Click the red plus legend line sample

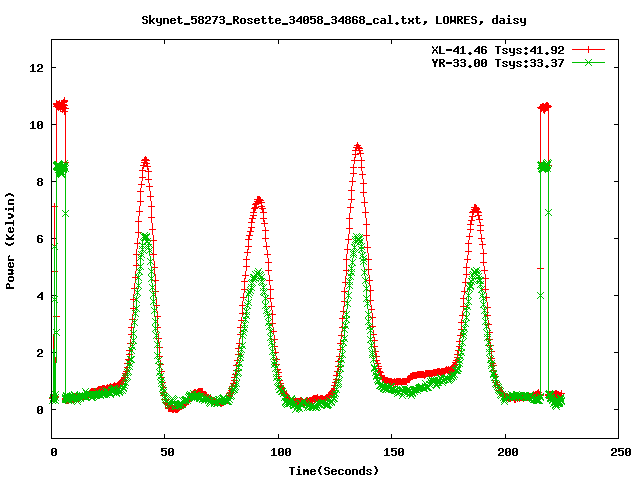pyautogui.click(x=588, y=50)
